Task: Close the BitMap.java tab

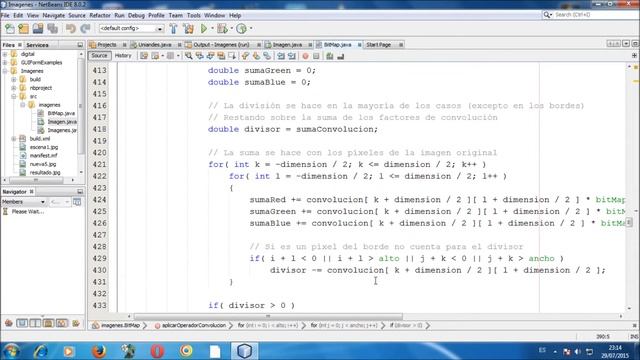Action: (360, 45)
